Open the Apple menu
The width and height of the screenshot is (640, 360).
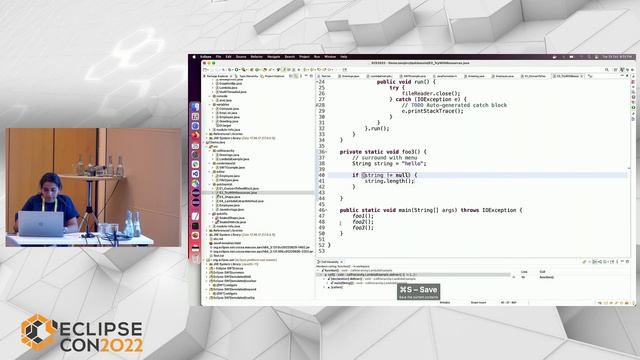[x=194, y=57]
